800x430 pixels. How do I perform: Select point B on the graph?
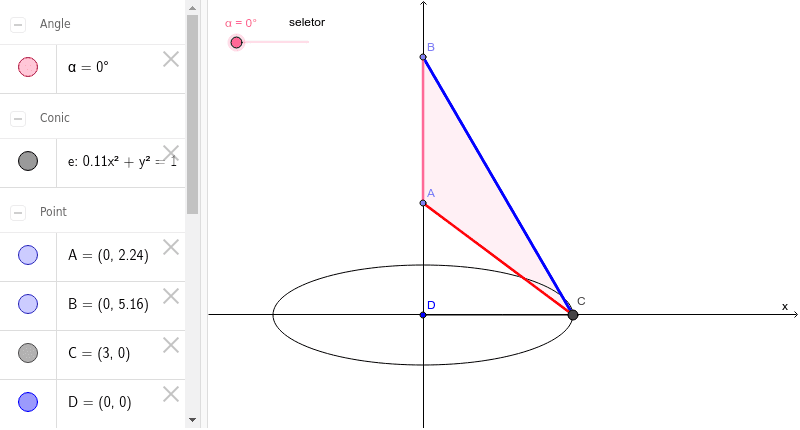coord(423,57)
